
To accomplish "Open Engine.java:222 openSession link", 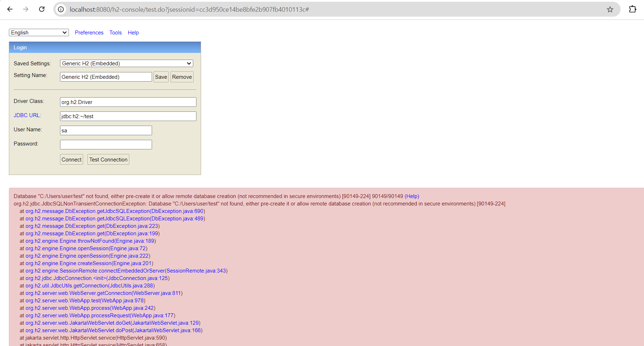I will [88, 256].
